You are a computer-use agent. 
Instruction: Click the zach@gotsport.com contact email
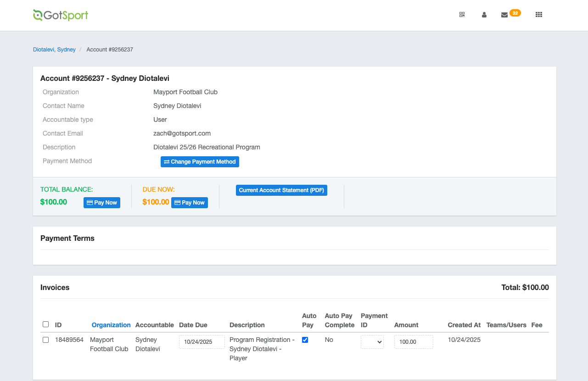click(182, 133)
